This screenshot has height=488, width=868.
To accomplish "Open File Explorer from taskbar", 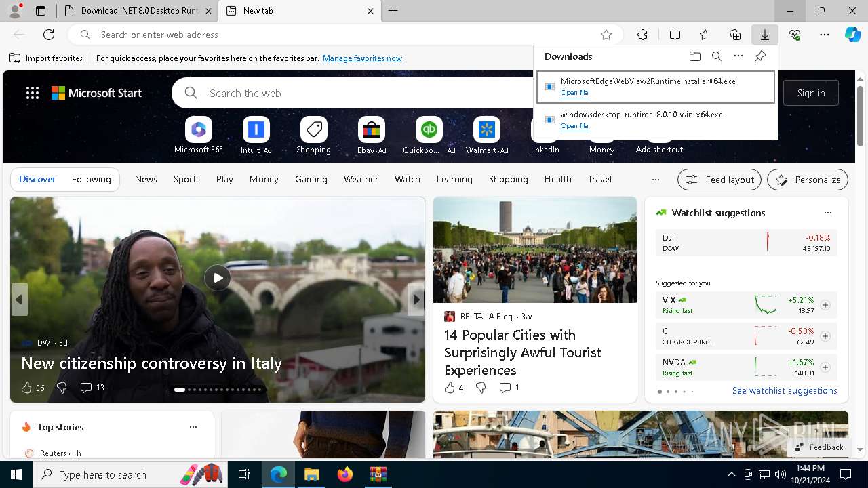I will pyautogui.click(x=311, y=474).
